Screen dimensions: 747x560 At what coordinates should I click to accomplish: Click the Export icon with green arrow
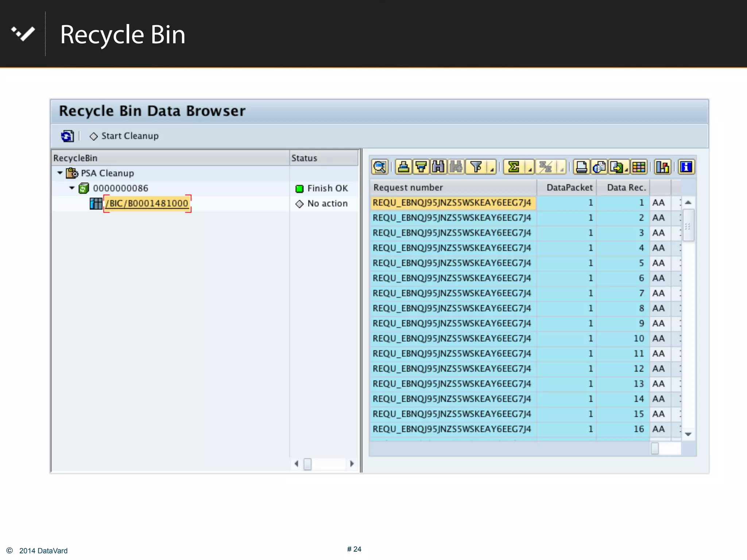(619, 167)
